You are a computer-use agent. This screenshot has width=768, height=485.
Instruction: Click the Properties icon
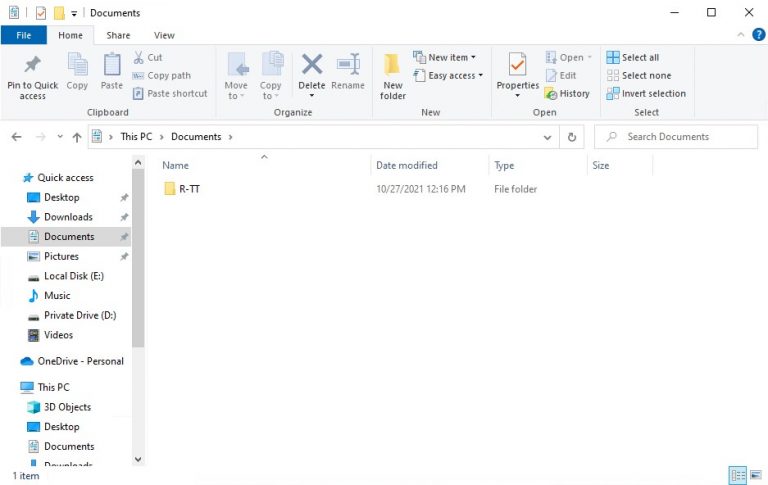click(x=517, y=65)
